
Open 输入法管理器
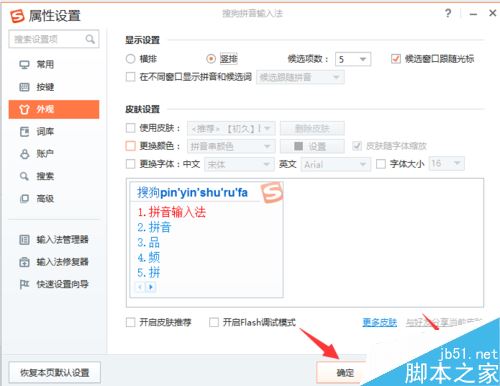tap(54, 240)
